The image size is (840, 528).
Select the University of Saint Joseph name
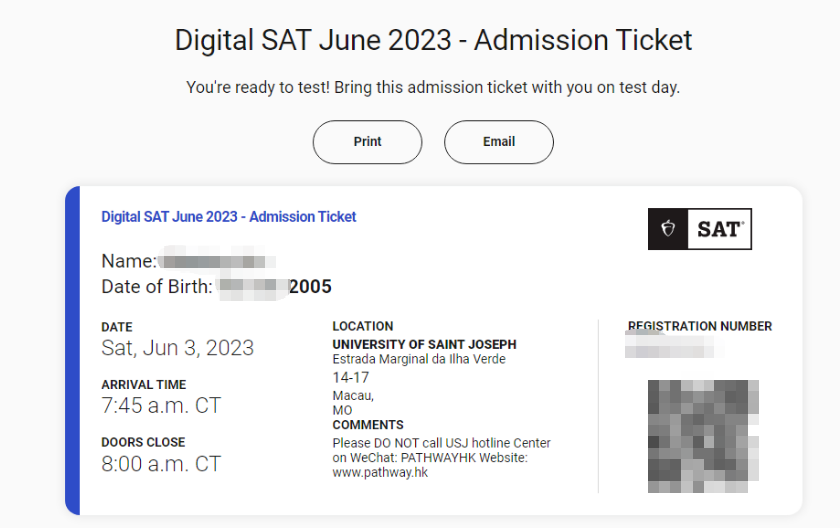click(x=424, y=345)
